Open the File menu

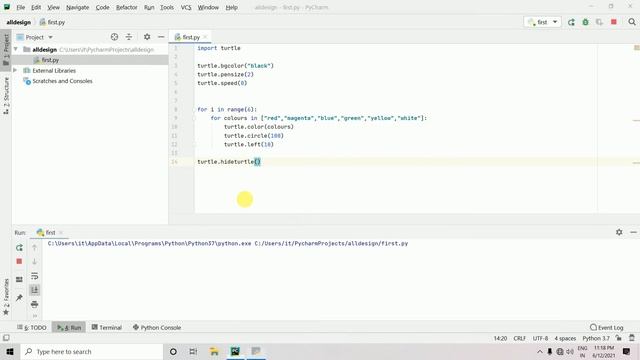20,7
